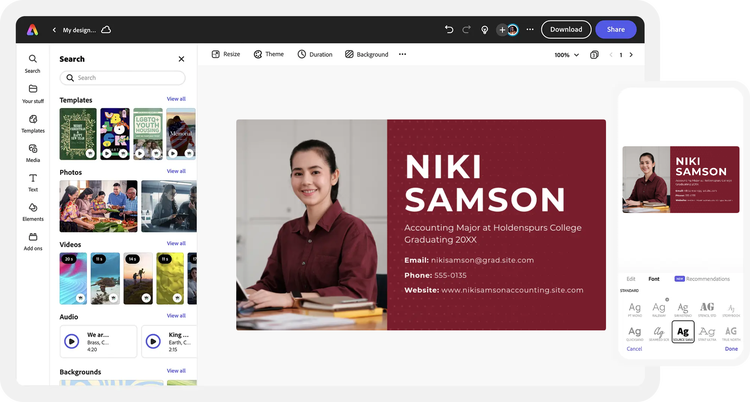Image resolution: width=750 pixels, height=402 pixels.
Task: Select the Text tool in sidebar
Action: point(33,182)
